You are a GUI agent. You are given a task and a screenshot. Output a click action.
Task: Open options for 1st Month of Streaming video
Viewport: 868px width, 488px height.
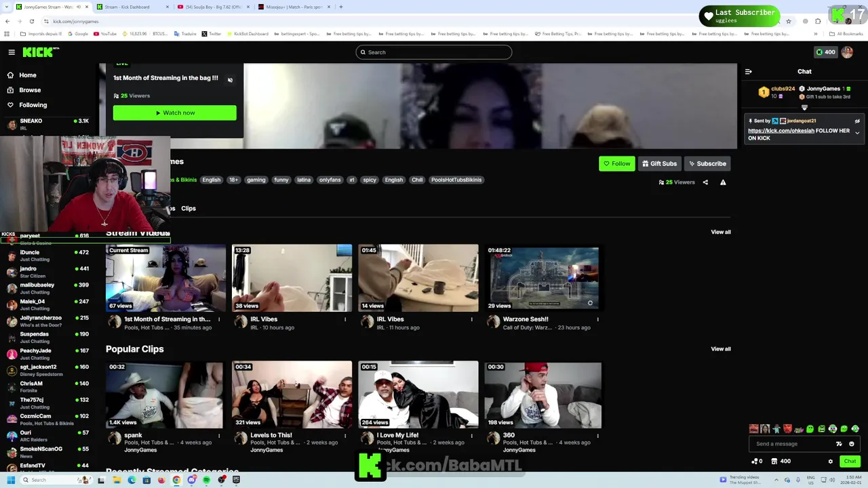point(218,319)
